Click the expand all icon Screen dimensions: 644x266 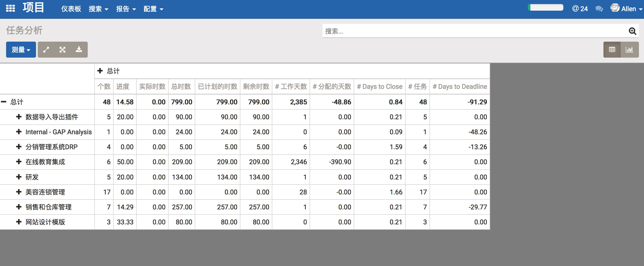click(x=63, y=50)
